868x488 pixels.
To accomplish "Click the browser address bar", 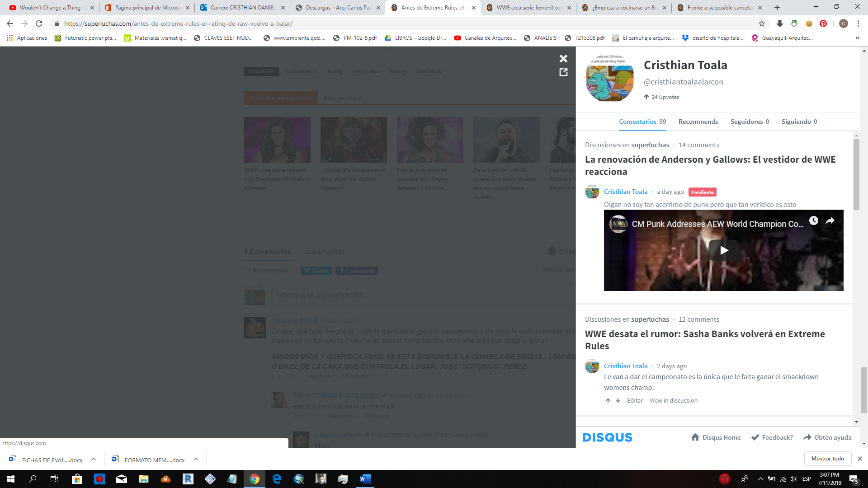I will click(x=407, y=23).
